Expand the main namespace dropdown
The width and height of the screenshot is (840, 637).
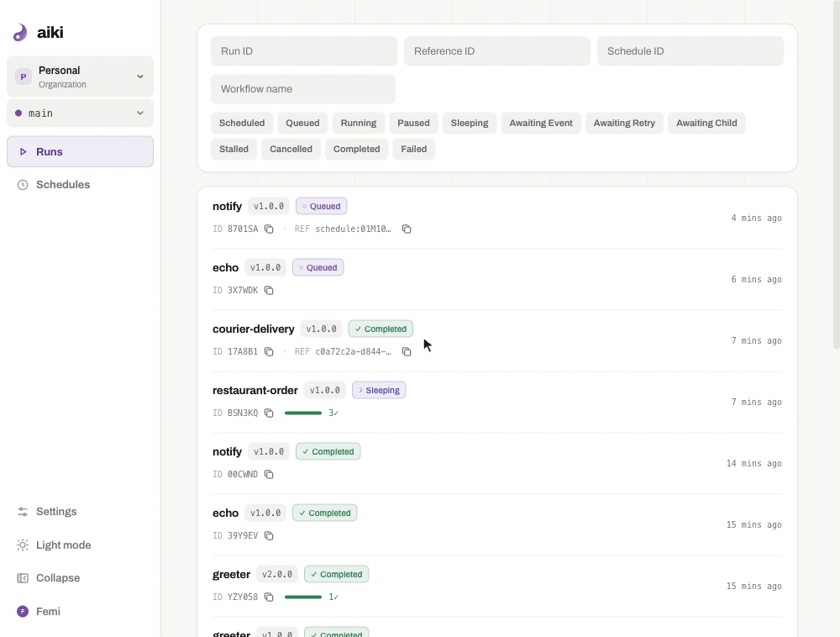click(x=81, y=113)
